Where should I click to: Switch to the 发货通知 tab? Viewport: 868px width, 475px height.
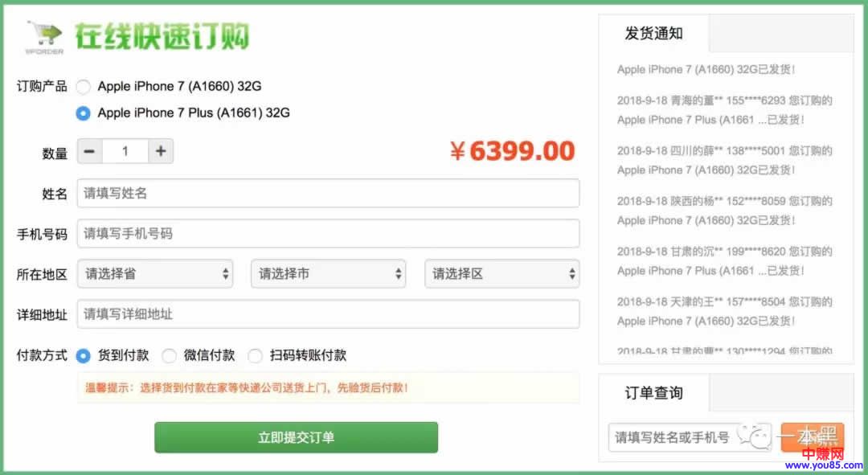(653, 33)
